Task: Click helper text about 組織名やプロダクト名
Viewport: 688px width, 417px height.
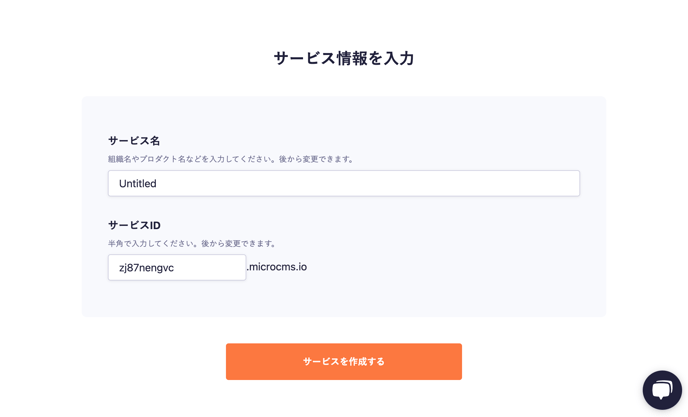Action: [231, 159]
